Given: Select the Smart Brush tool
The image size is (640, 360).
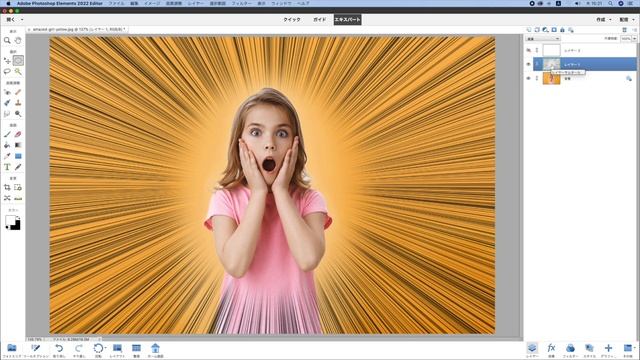Looking at the screenshot, I should (7, 103).
